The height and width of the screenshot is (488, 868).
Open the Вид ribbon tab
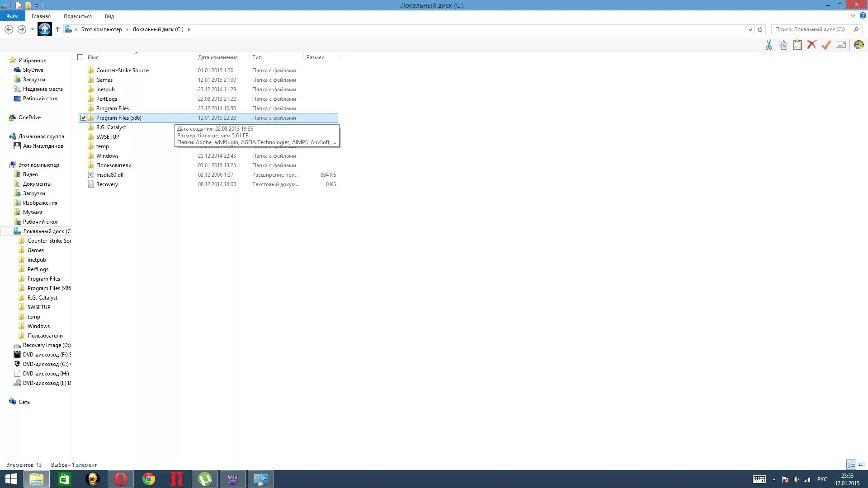109,16
